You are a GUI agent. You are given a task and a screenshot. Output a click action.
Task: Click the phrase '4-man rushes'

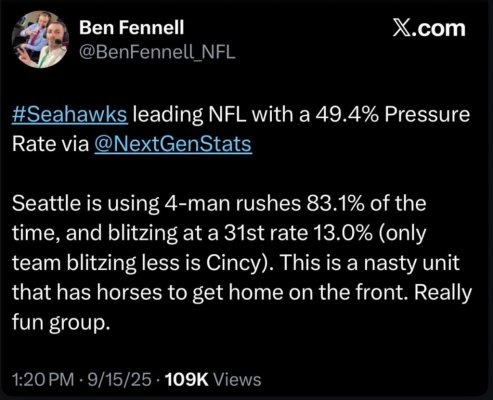(x=232, y=203)
